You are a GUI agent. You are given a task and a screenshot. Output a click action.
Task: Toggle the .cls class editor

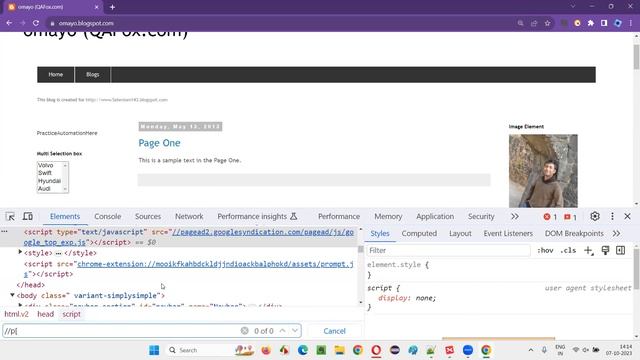(568, 250)
